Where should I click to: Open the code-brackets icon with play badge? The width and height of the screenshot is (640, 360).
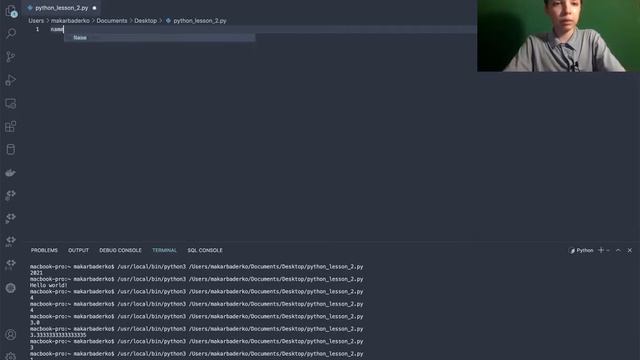click(x=11, y=218)
